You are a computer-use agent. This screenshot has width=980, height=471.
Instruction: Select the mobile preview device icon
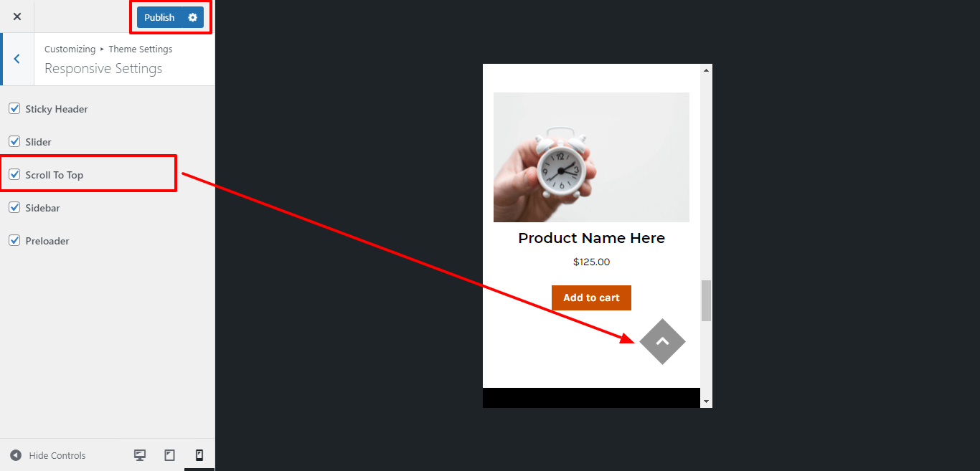[x=199, y=455]
